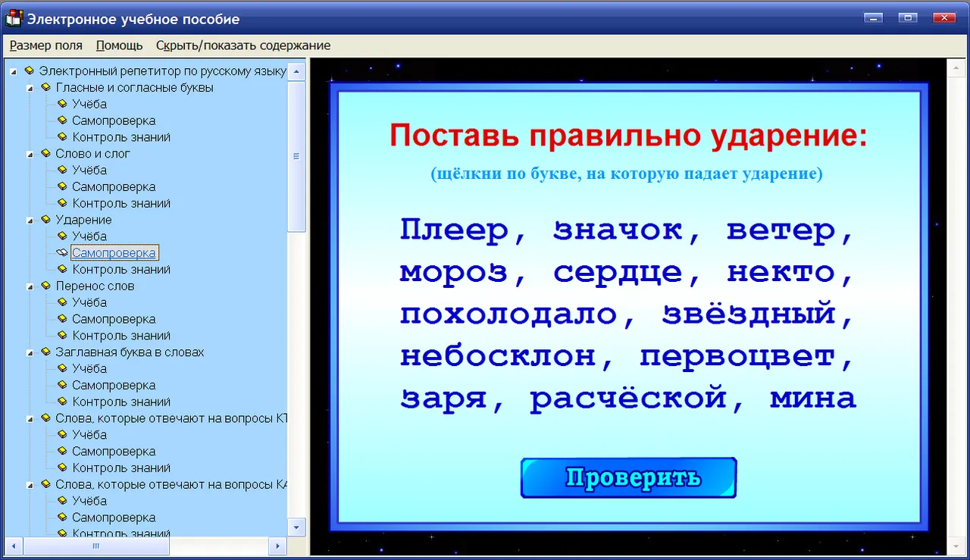This screenshot has width=970, height=560.
Task: Click the word небосклон in the exercise
Action: point(497,356)
